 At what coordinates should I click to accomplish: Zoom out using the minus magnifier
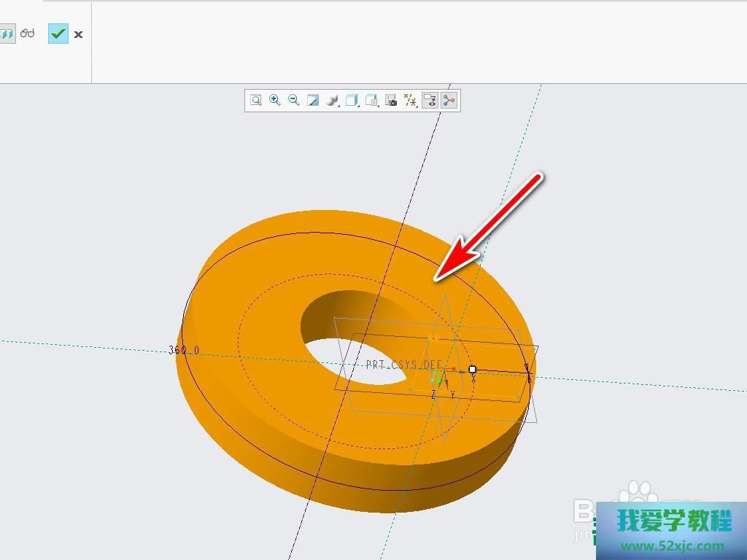(294, 101)
